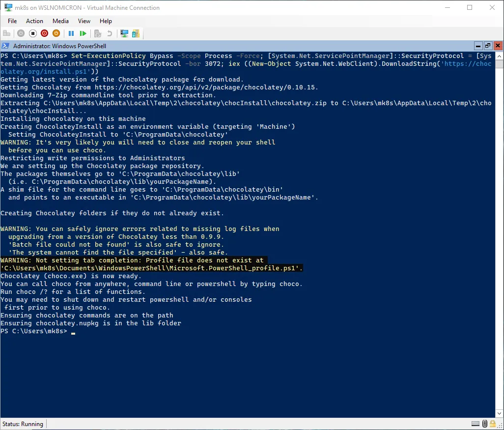504x430 pixels.
Task: Click the PowerShell scrollbar up arrow
Action: point(499,56)
